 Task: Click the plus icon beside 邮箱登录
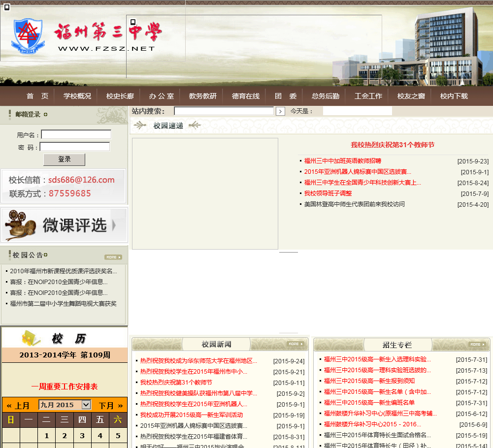point(46,114)
